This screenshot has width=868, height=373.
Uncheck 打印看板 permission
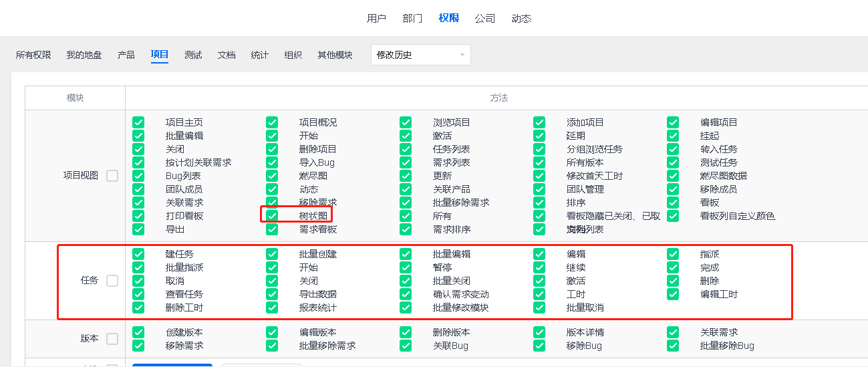(138, 216)
